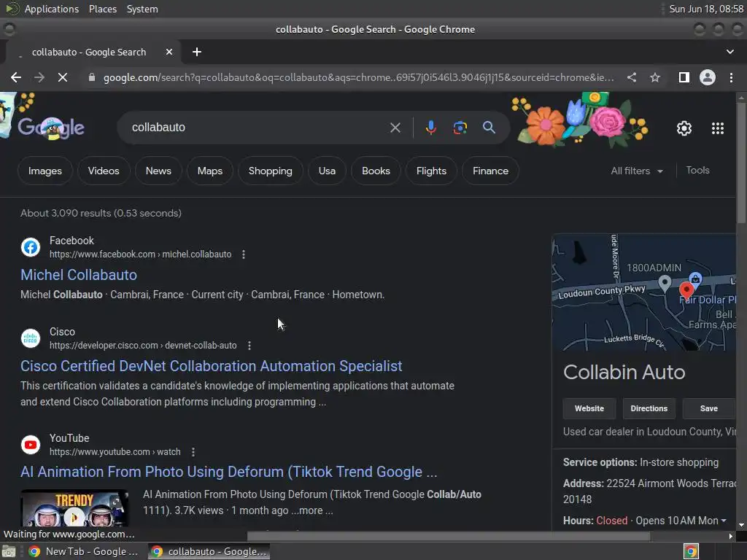The image size is (747, 560).
Task: Click the Chrome icon in workspace tray
Action: coord(691,551)
